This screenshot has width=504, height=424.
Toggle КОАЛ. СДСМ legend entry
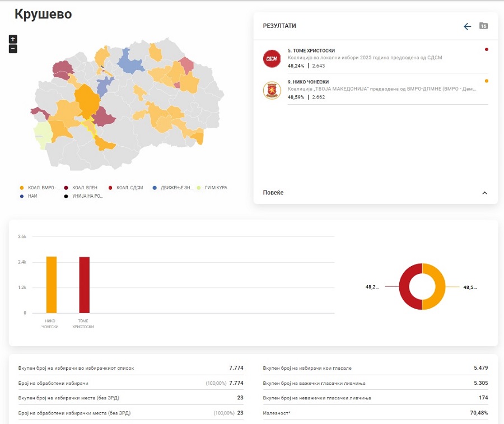click(x=128, y=188)
